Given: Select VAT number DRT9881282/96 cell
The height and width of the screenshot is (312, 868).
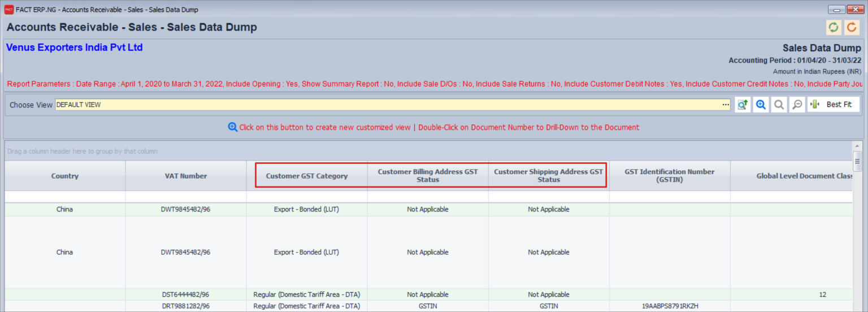Looking at the screenshot, I should pos(186,306).
